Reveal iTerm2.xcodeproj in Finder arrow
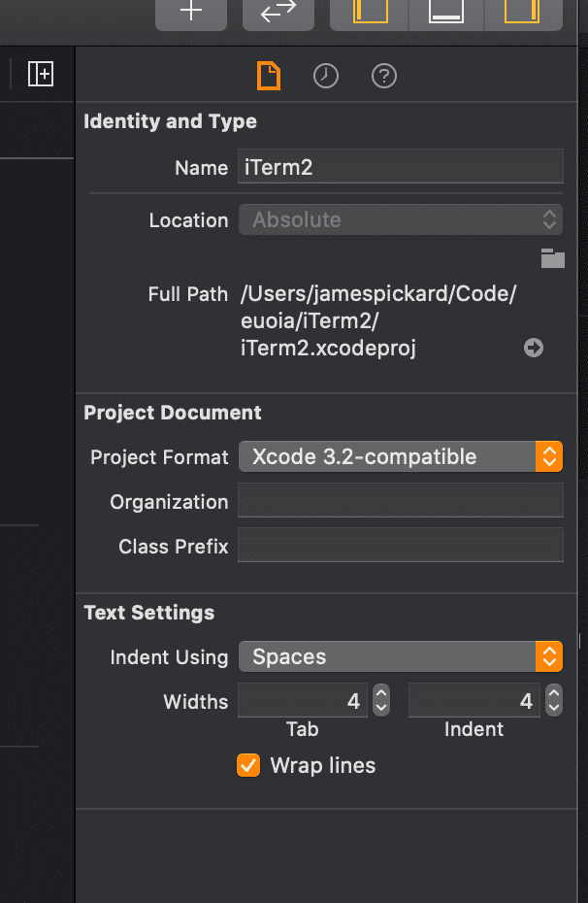Image resolution: width=588 pixels, height=903 pixels. click(x=534, y=348)
